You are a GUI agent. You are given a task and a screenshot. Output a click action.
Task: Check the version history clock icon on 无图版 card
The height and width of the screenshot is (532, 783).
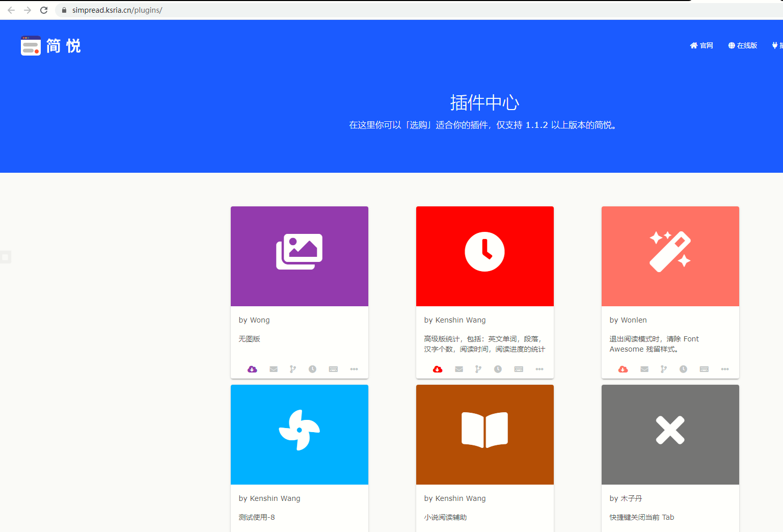[x=312, y=369]
